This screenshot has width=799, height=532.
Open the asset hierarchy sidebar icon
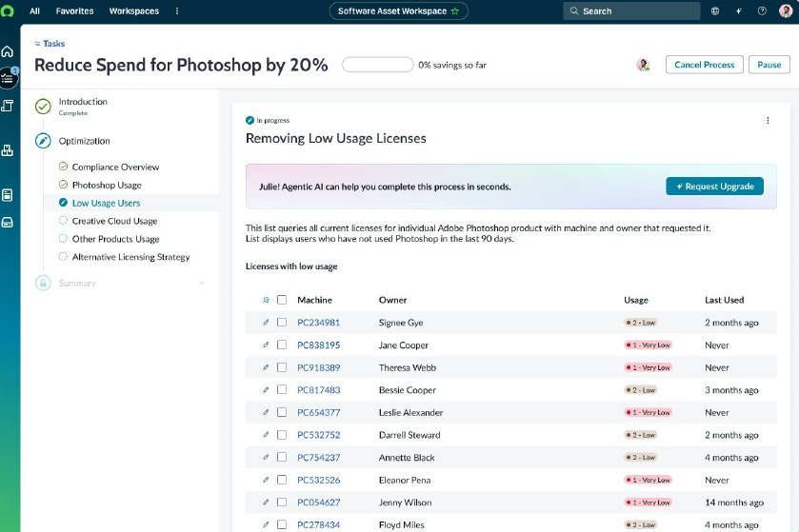[x=7, y=150]
